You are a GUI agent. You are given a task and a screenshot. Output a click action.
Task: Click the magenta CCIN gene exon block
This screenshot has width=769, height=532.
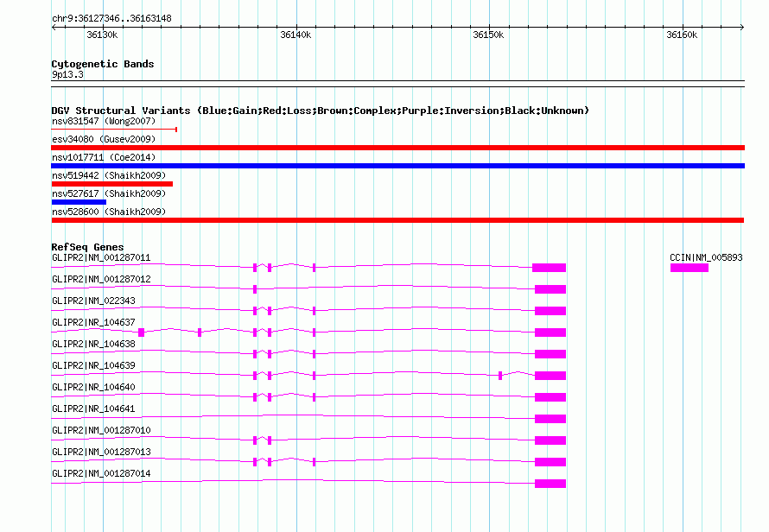click(x=689, y=267)
